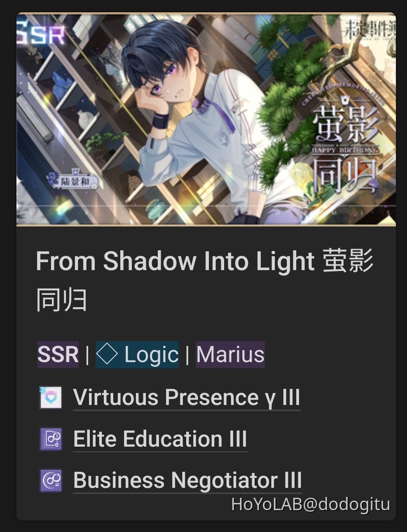Click the diamond icon beside Logic
The height and width of the screenshot is (532, 407).
tap(107, 354)
